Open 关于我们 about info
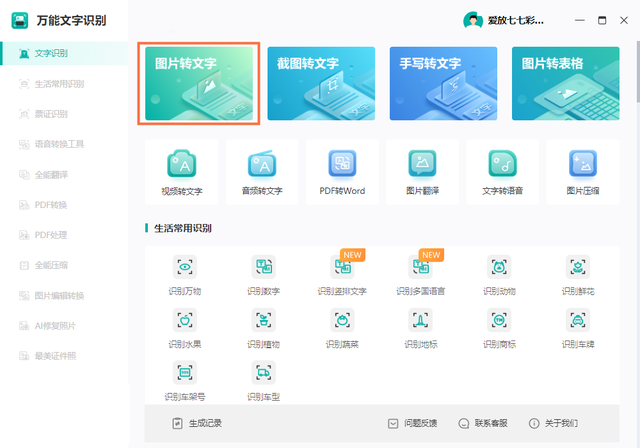 click(553, 424)
